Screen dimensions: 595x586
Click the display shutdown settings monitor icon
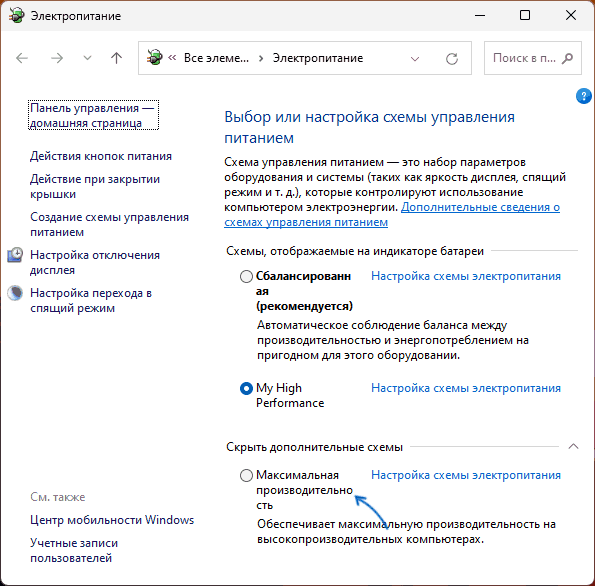click(15, 255)
